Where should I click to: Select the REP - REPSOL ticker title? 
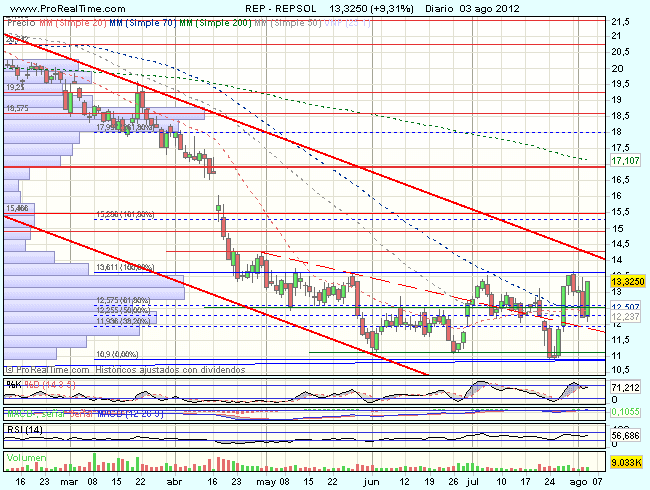click(x=280, y=8)
